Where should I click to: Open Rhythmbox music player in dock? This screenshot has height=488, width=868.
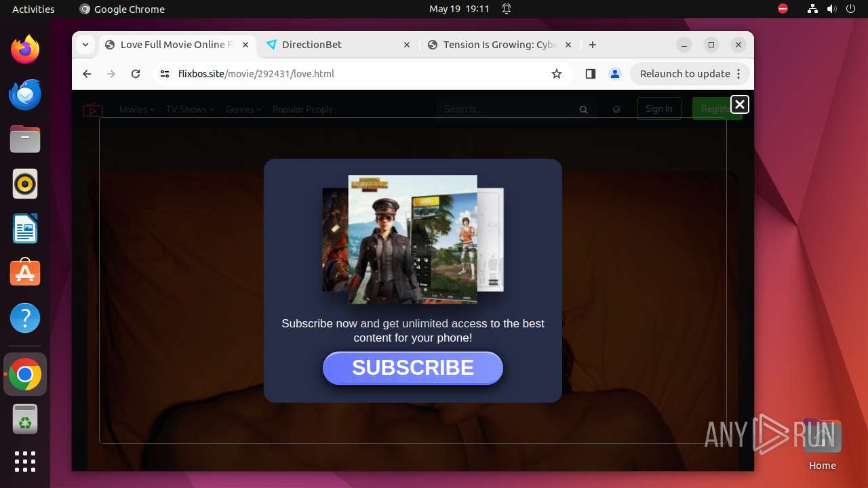25,184
